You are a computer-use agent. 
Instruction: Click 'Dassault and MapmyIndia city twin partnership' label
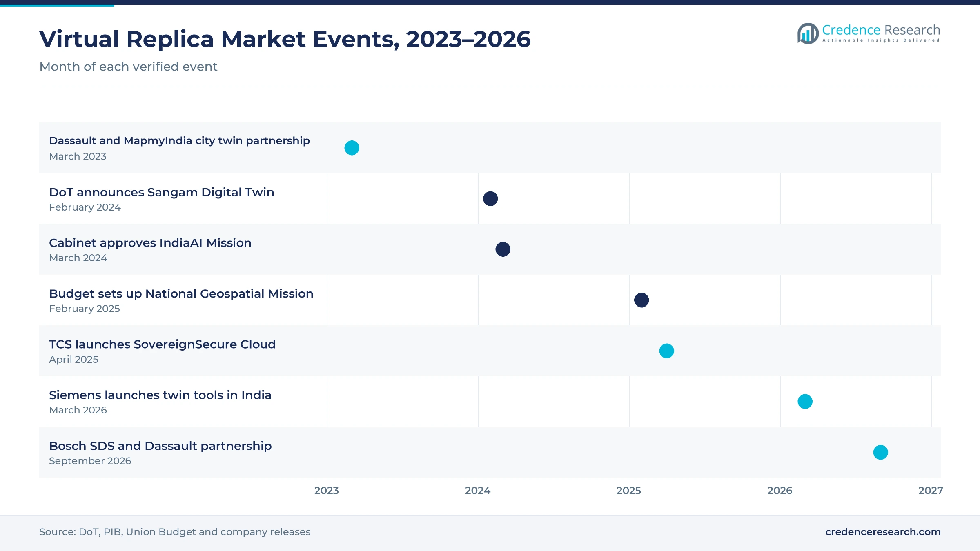[x=179, y=141]
